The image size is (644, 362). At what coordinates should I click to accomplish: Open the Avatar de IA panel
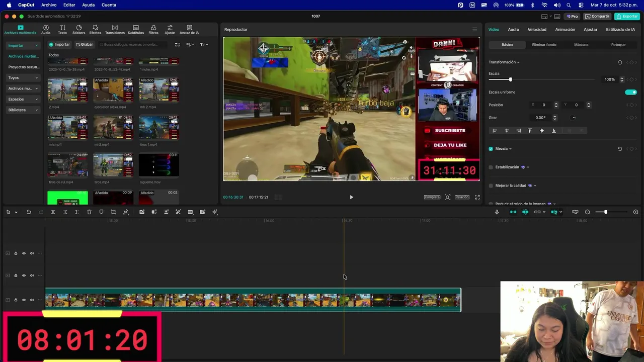pyautogui.click(x=189, y=29)
